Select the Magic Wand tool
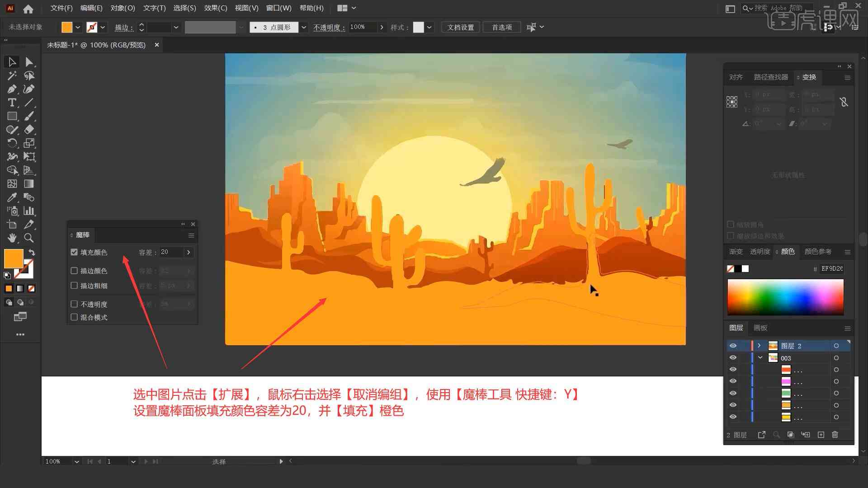Image resolution: width=868 pixels, height=488 pixels. (11, 75)
